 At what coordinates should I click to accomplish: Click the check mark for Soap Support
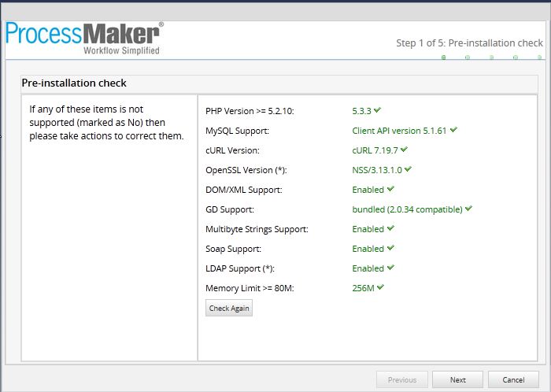click(390, 248)
